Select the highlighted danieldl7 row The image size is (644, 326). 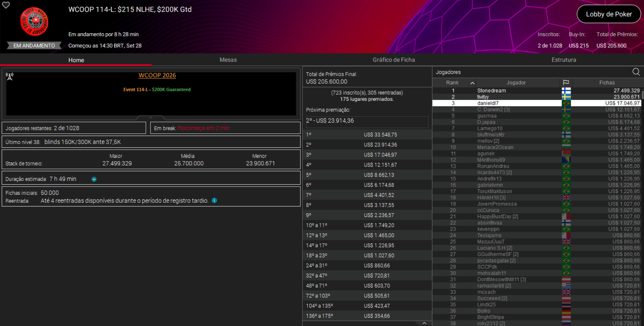coord(536,103)
